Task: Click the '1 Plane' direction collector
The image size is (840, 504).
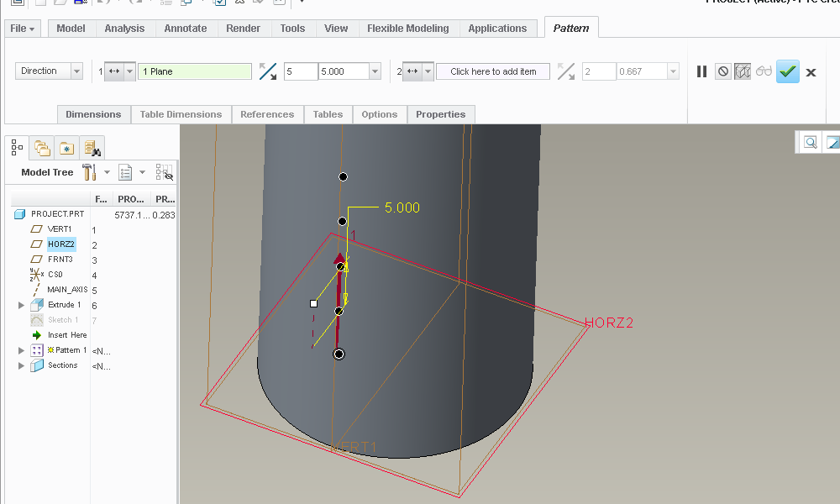Action: coord(195,71)
